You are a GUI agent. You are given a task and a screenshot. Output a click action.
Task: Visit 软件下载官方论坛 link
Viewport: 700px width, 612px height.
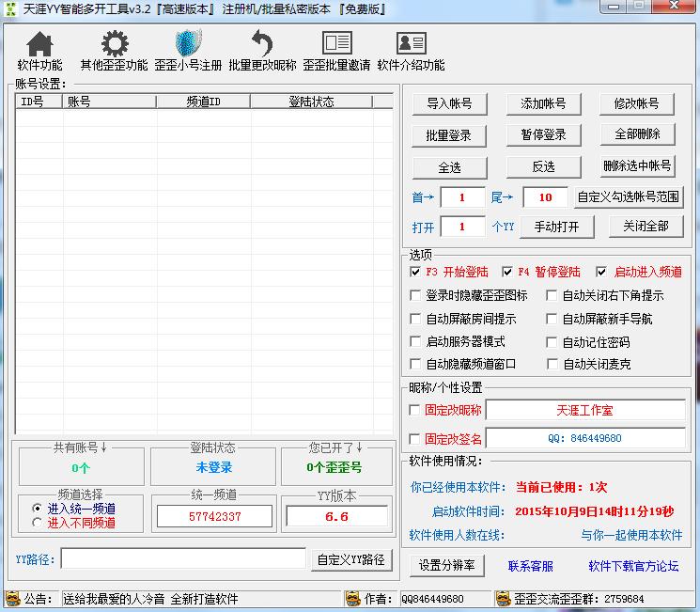click(633, 566)
